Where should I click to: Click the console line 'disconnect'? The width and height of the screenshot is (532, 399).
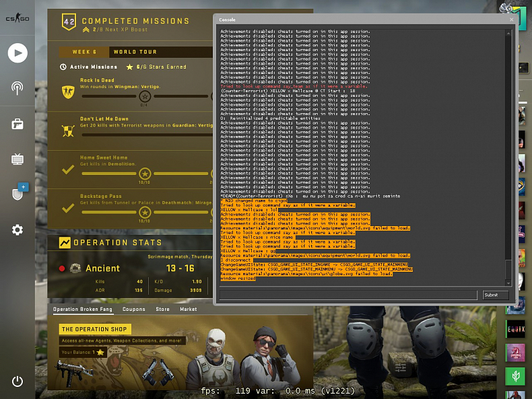(236, 260)
